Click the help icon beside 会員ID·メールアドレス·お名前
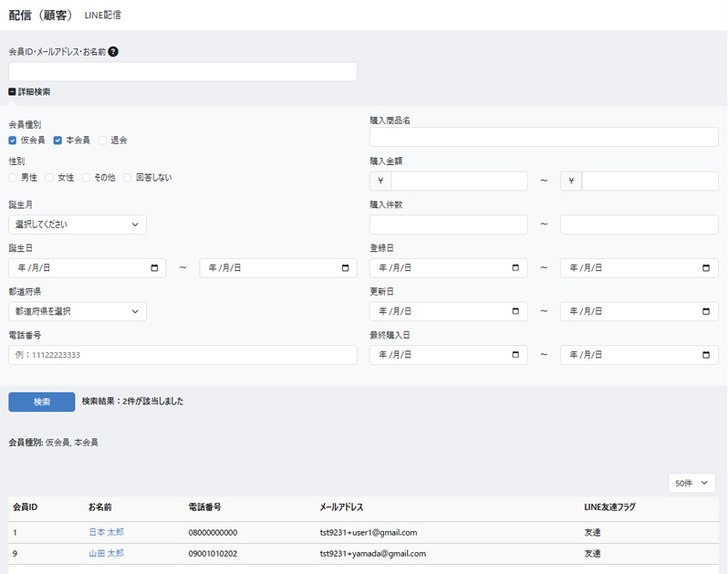This screenshot has height=574, width=728. click(113, 51)
